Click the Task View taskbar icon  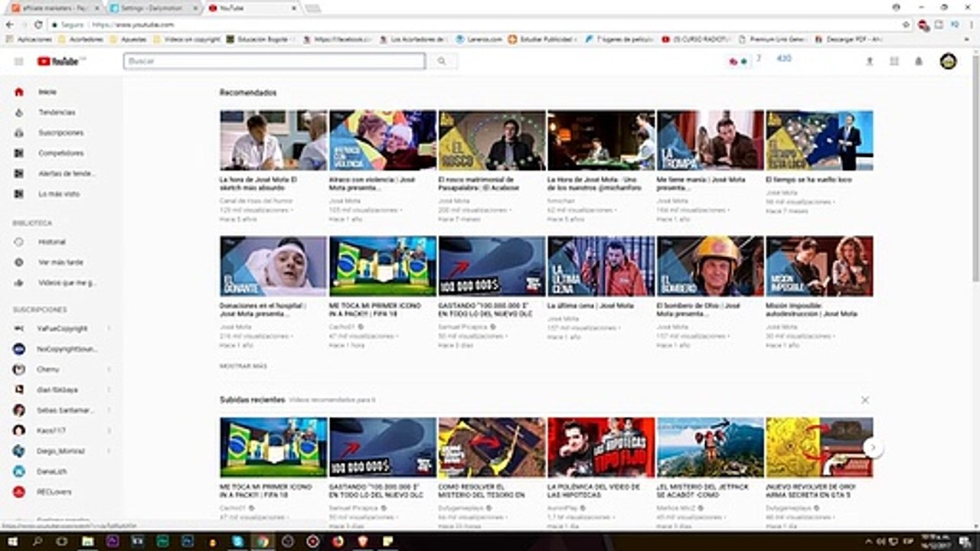point(62,541)
